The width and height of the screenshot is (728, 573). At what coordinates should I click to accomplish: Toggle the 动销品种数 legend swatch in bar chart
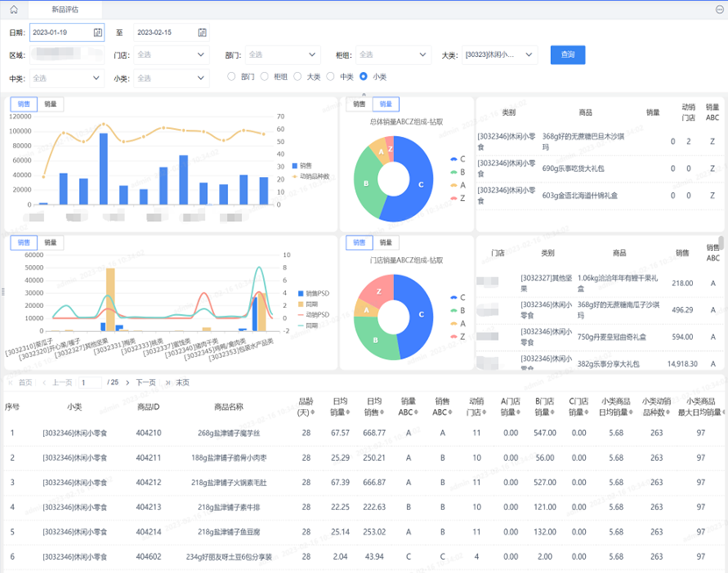(x=295, y=176)
